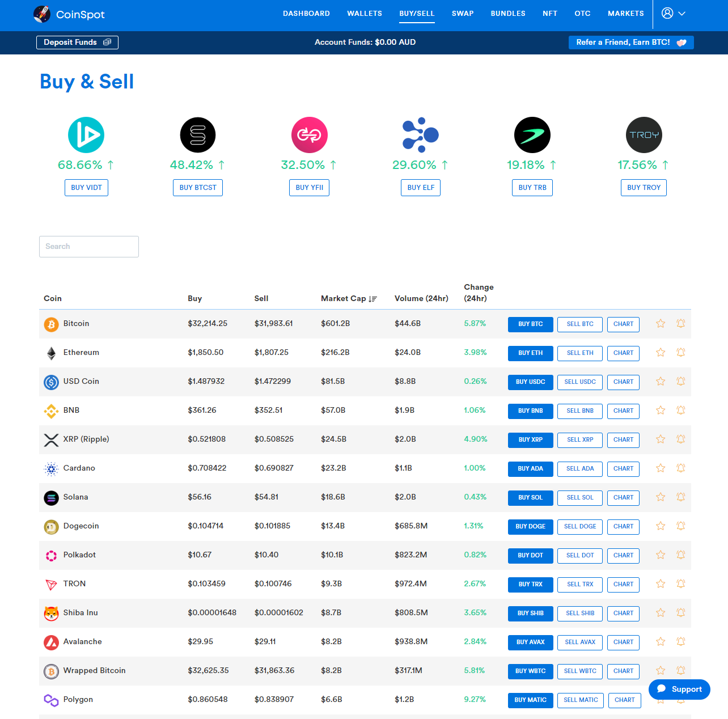Toggle the alert bell for BNB
Viewport: 728px width, 719px height.
pyautogui.click(x=681, y=410)
